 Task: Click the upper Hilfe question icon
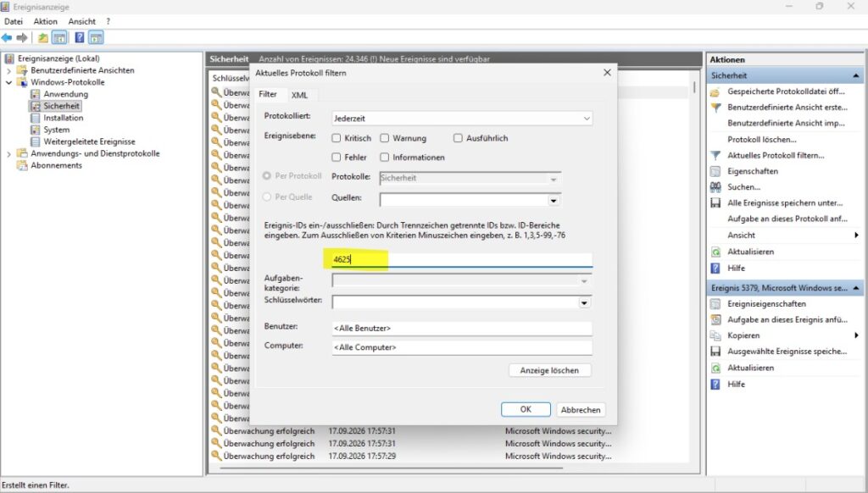715,268
